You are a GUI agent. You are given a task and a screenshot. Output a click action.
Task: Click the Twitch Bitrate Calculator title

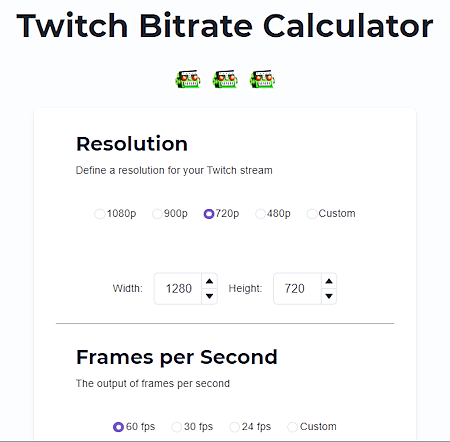coord(225,26)
